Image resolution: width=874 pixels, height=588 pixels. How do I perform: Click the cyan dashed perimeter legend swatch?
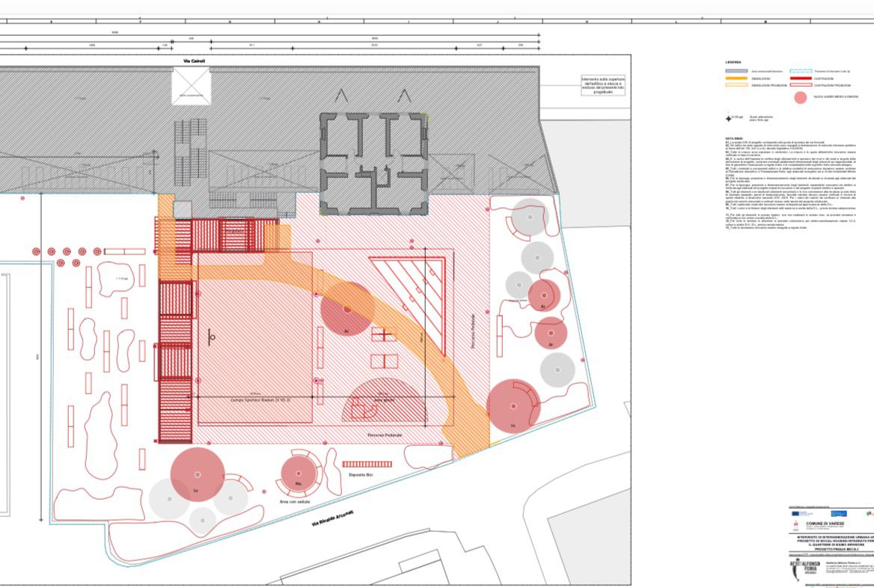(x=801, y=71)
